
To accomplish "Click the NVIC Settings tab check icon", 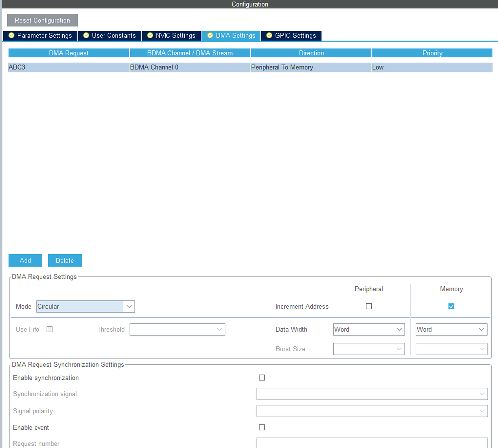I will pos(150,35).
